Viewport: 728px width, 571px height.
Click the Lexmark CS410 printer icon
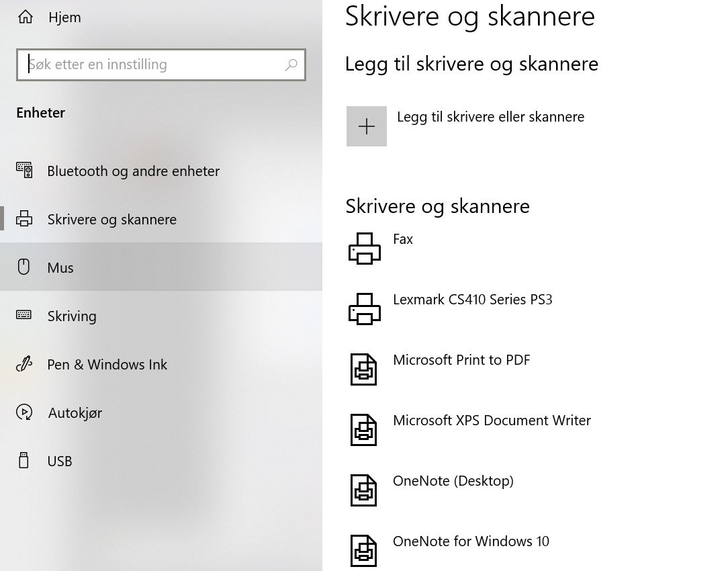click(365, 309)
